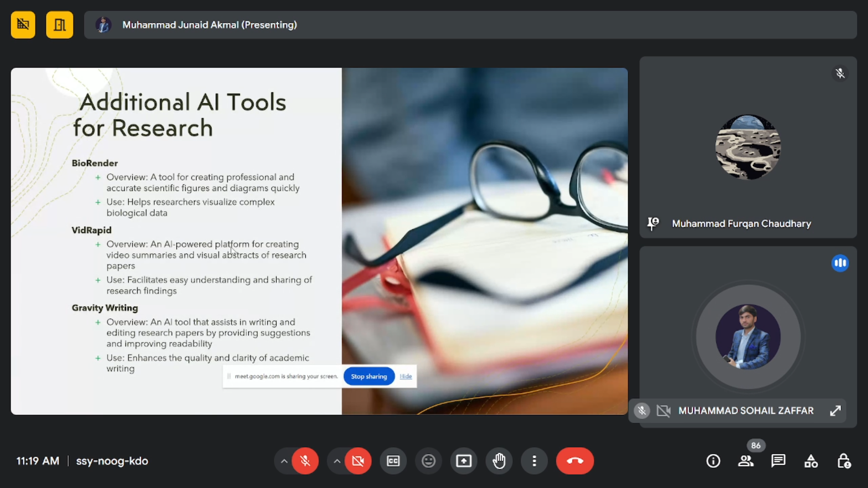Raise hand in the meeting

coord(499,461)
